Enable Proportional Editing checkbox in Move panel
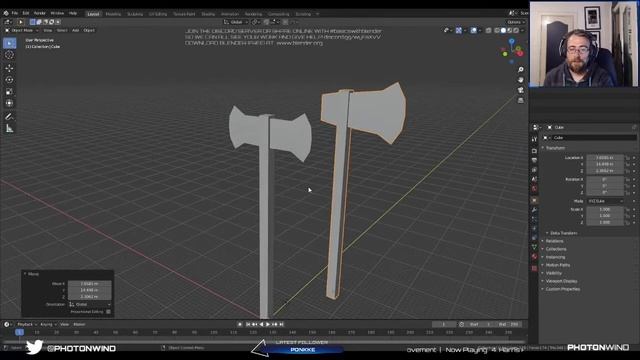640x360 pixels. click(x=108, y=312)
